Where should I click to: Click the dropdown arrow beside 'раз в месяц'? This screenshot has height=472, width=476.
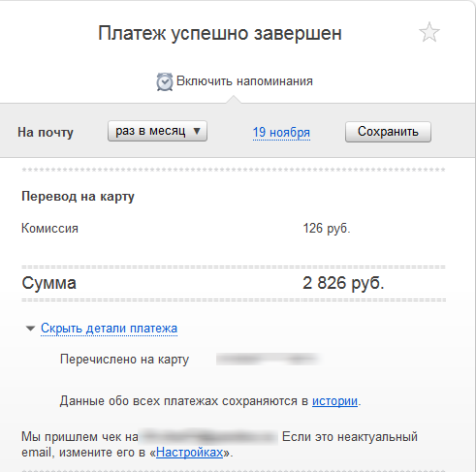tap(197, 131)
